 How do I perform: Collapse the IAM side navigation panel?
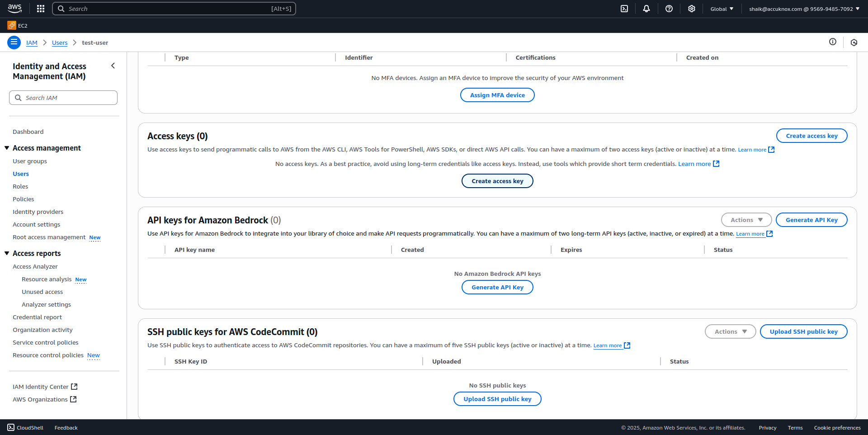point(113,66)
